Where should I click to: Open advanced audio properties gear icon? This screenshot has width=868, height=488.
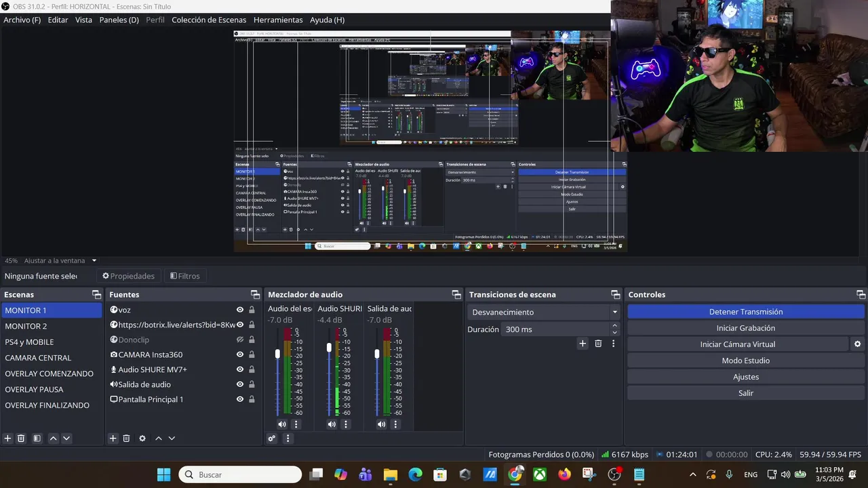click(272, 439)
